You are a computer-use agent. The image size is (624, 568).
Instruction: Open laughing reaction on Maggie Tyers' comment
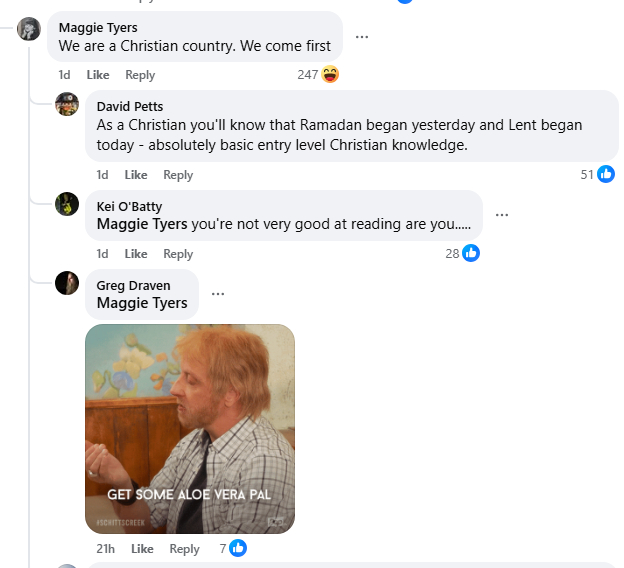[x=331, y=75]
